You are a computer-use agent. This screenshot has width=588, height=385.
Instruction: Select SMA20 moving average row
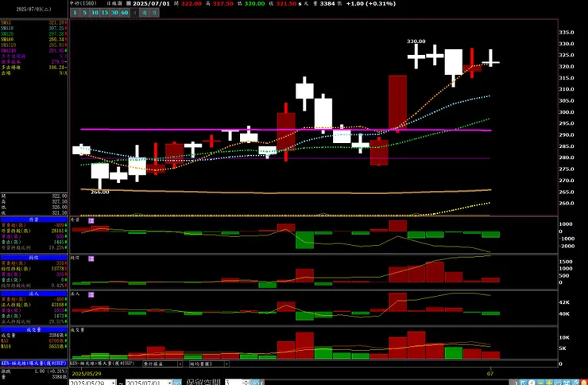[33, 33]
